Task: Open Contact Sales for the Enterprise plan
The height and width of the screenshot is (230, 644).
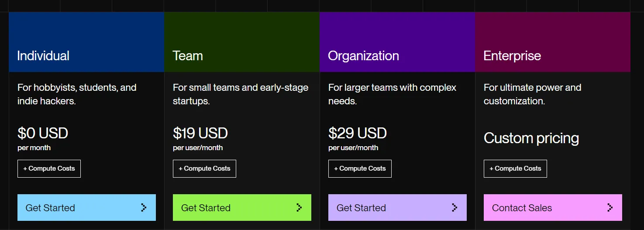Action: click(552, 208)
